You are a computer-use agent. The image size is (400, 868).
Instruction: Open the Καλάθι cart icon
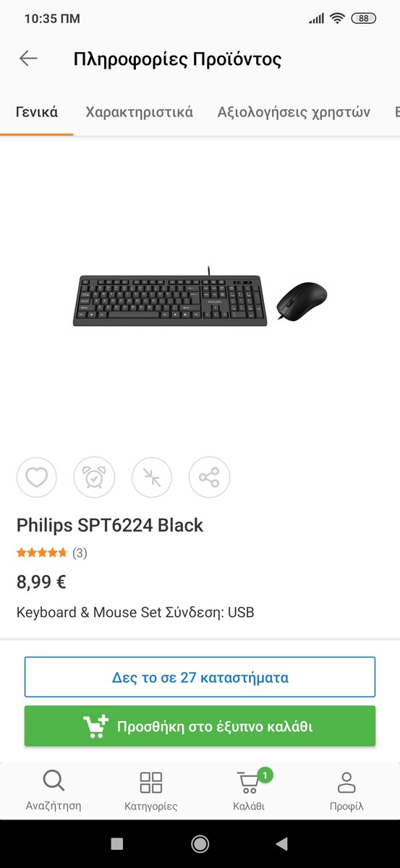(249, 790)
